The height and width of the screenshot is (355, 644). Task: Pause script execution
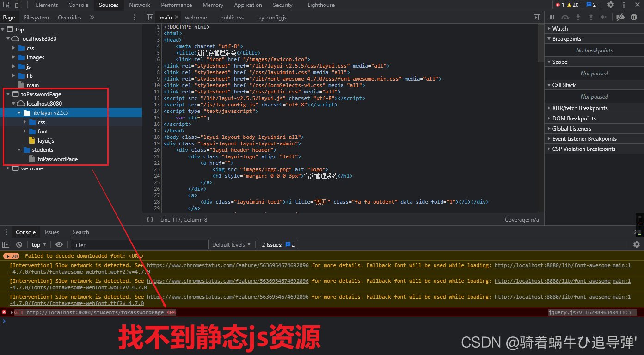552,17
